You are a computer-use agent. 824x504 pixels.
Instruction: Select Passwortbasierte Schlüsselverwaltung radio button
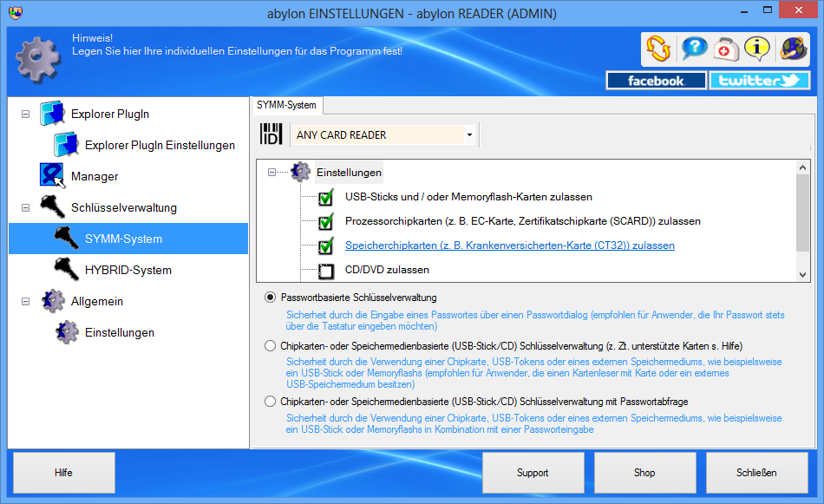270,298
